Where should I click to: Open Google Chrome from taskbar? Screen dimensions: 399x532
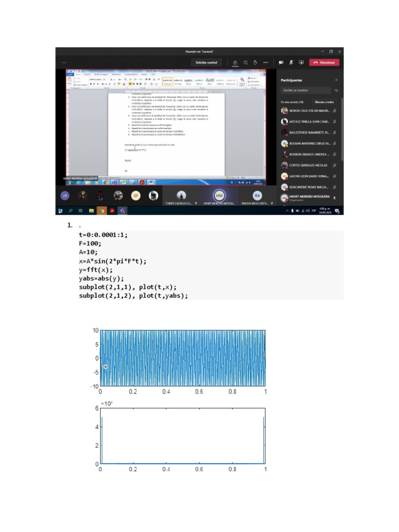tap(101, 211)
